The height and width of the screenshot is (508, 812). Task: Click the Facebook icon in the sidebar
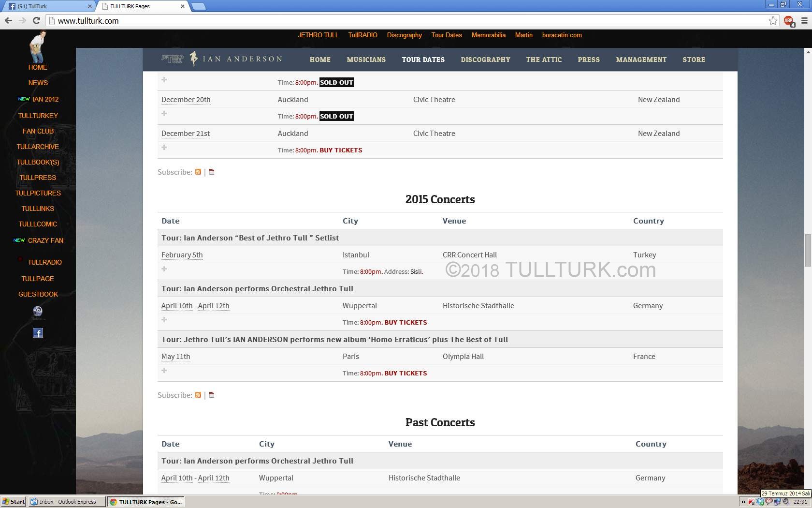point(38,333)
